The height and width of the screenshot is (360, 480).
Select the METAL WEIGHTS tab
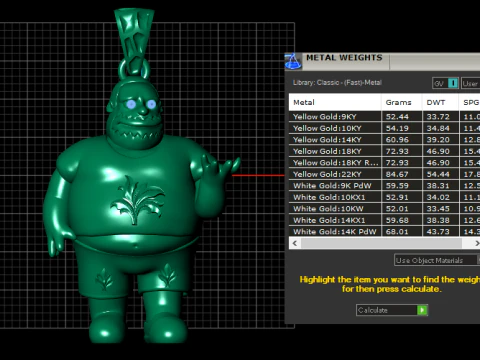pos(344,58)
